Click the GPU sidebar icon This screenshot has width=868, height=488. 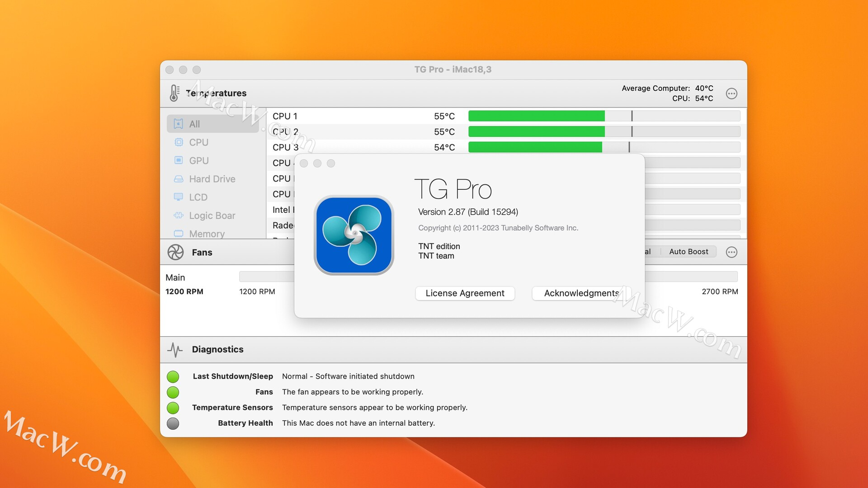179,160
